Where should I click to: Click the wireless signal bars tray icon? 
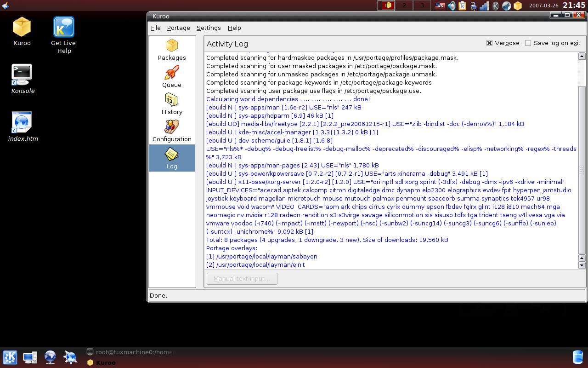tap(484, 6)
